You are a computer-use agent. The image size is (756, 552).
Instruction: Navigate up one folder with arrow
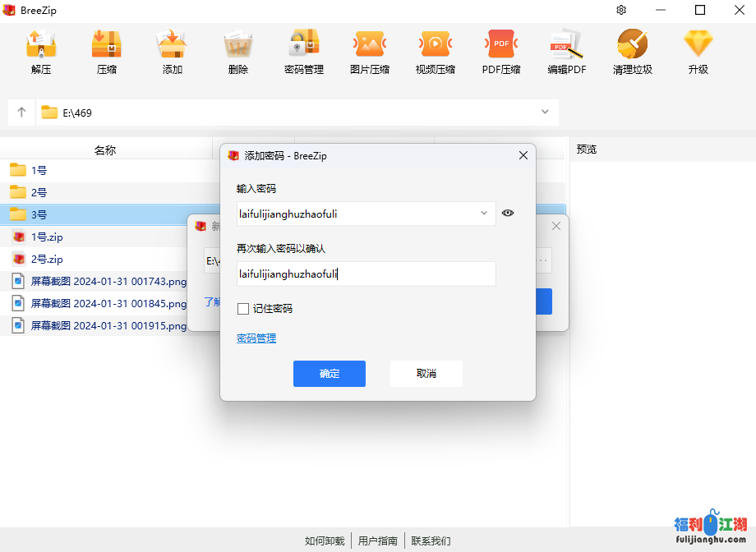(x=21, y=113)
